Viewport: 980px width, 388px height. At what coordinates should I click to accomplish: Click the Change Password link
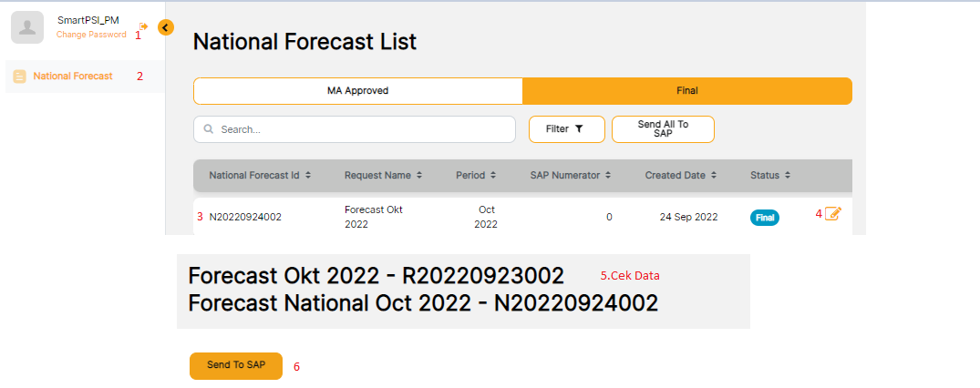pos(91,35)
